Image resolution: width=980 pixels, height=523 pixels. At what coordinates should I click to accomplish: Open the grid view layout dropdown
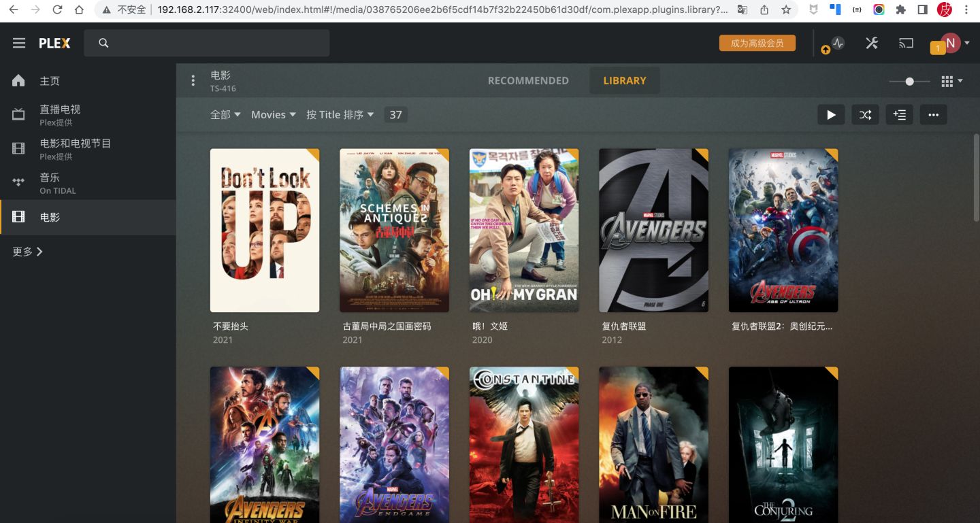tap(950, 81)
